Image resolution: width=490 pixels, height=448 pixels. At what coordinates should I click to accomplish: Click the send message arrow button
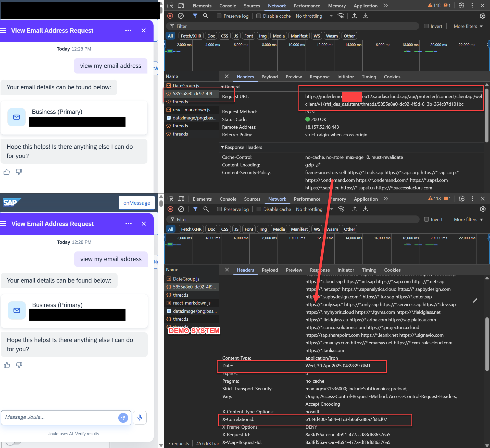pyautogui.click(x=123, y=418)
